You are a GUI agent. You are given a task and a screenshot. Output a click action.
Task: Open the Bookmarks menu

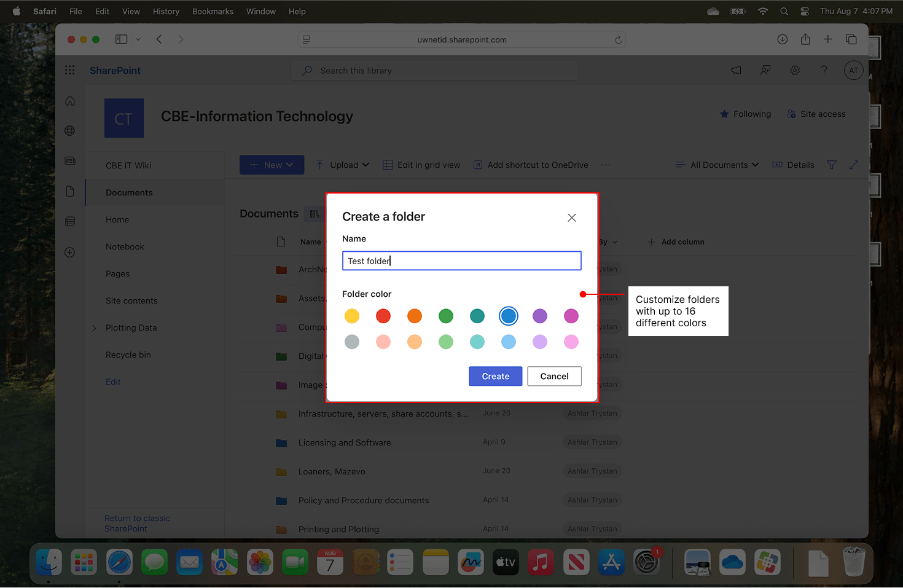(x=213, y=11)
